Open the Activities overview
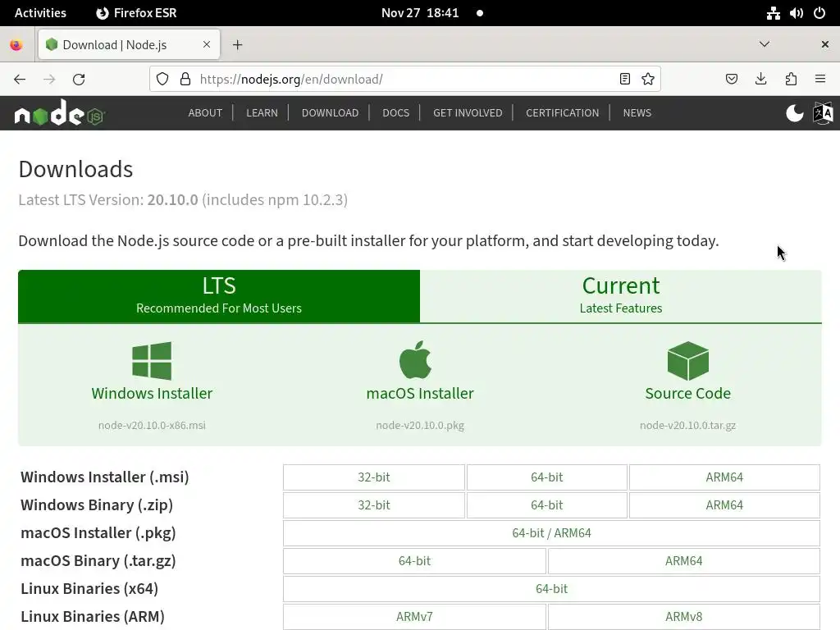The image size is (840, 630). (x=40, y=13)
